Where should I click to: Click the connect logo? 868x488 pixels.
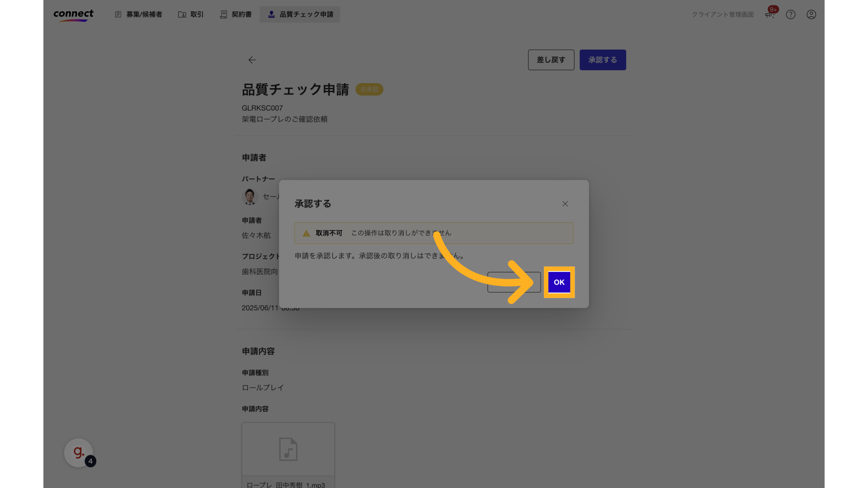coord(73,15)
